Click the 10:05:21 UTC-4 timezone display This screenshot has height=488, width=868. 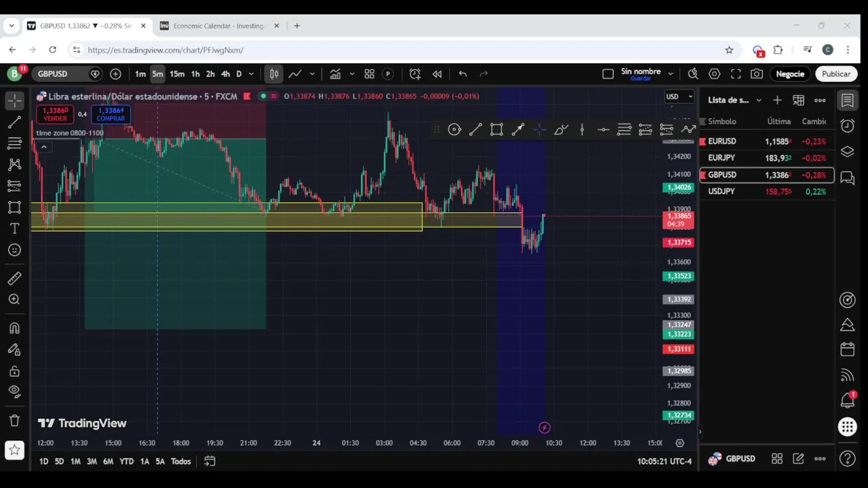click(x=665, y=462)
